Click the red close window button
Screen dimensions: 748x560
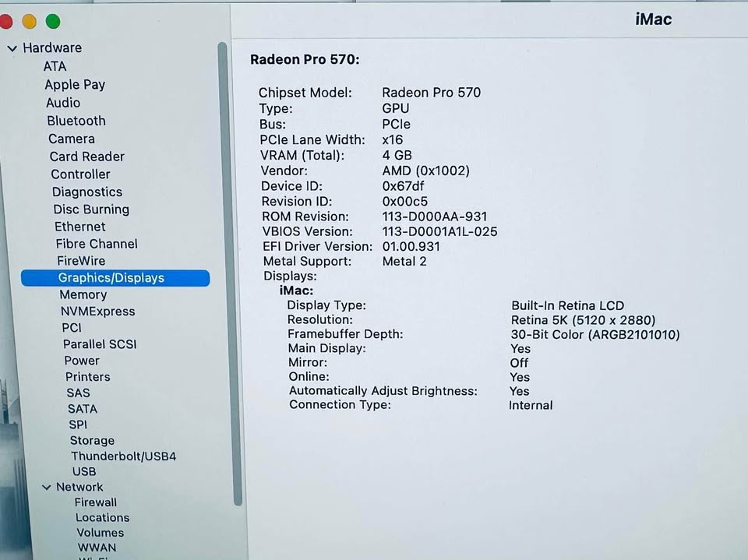5,22
